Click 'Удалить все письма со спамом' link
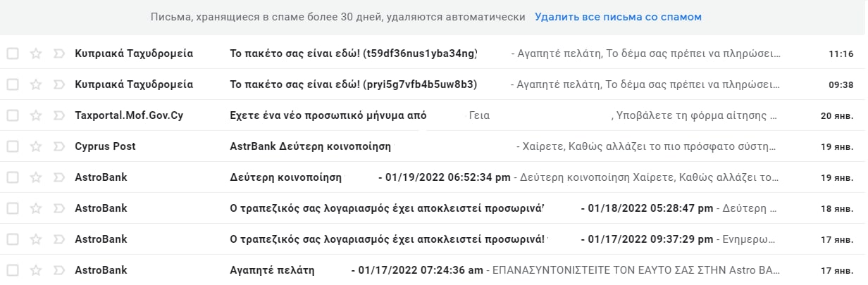The image size is (868, 285). (618, 17)
